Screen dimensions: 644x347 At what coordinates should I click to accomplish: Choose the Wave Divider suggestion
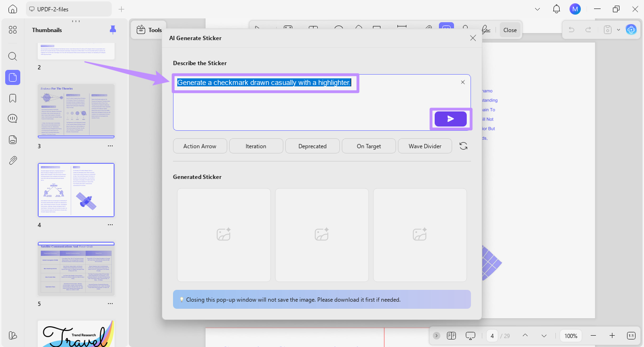(x=425, y=146)
